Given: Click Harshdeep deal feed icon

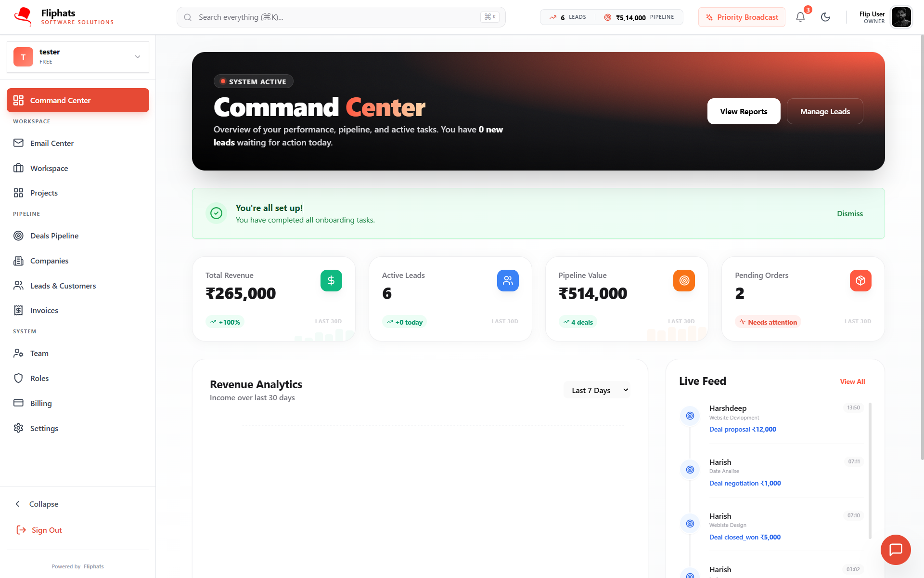Looking at the screenshot, I should click(690, 416).
